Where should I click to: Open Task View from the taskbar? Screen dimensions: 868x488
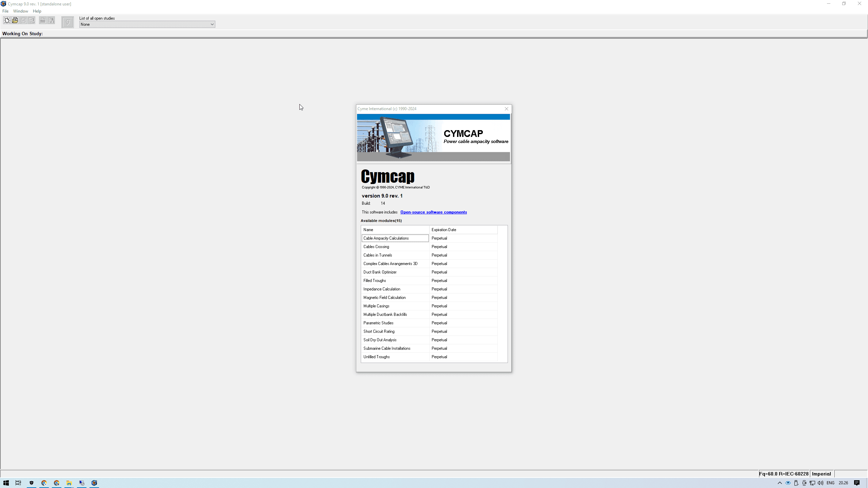(x=18, y=483)
